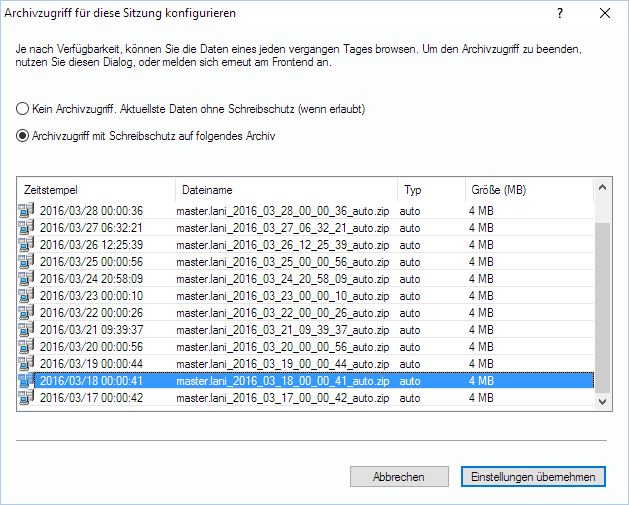Click file master.lani_2016_03_17_00_00_42_auto.zip

point(283,398)
